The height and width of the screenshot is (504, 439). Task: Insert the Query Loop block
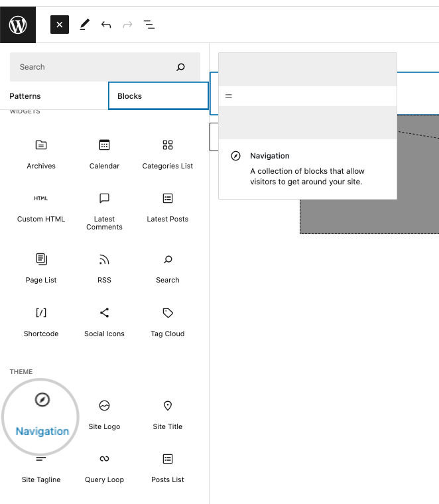click(105, 468)
